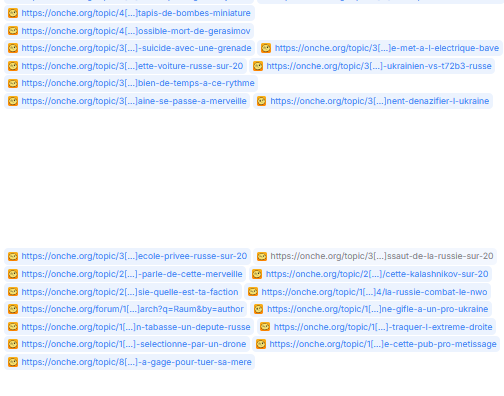The image size is (504, 396).
Task: Click the icon before -a-gage-pour-tuer-sa-mere link
Action: click(13, 362)
